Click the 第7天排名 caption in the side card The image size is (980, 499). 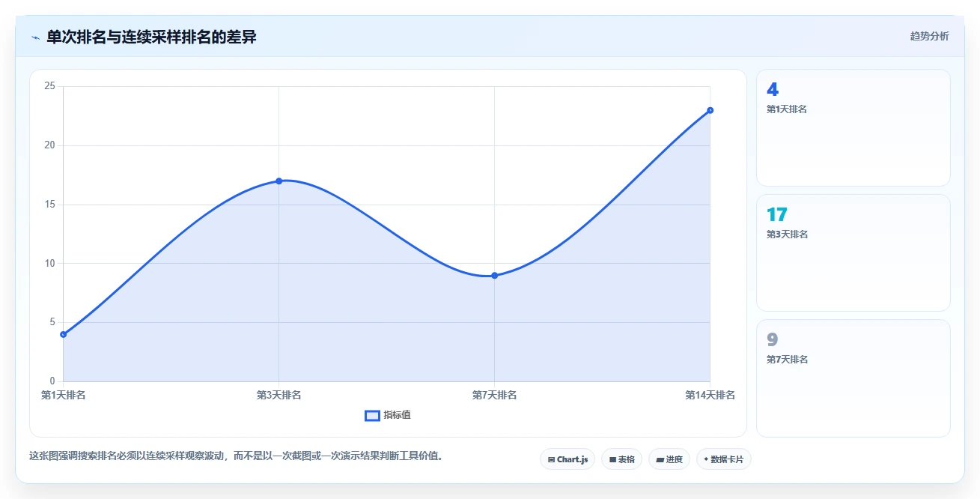(x=787, y=360)
